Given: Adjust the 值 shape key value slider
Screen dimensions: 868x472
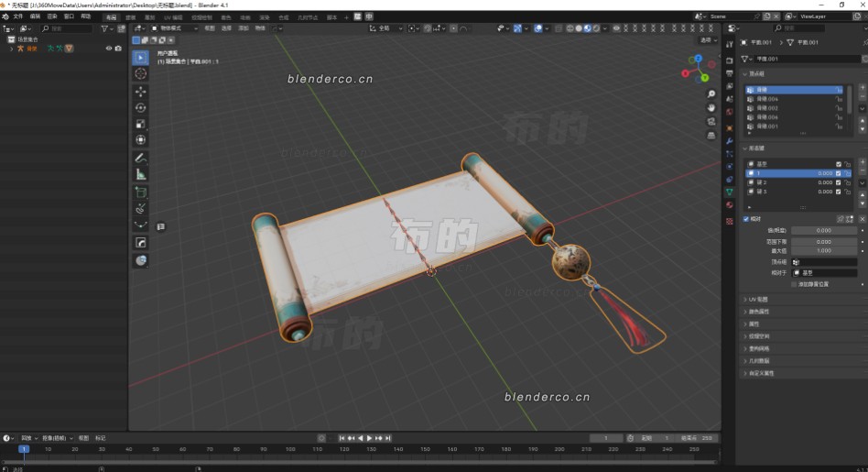Looking at the screenshot, I should tap(824, 230).
